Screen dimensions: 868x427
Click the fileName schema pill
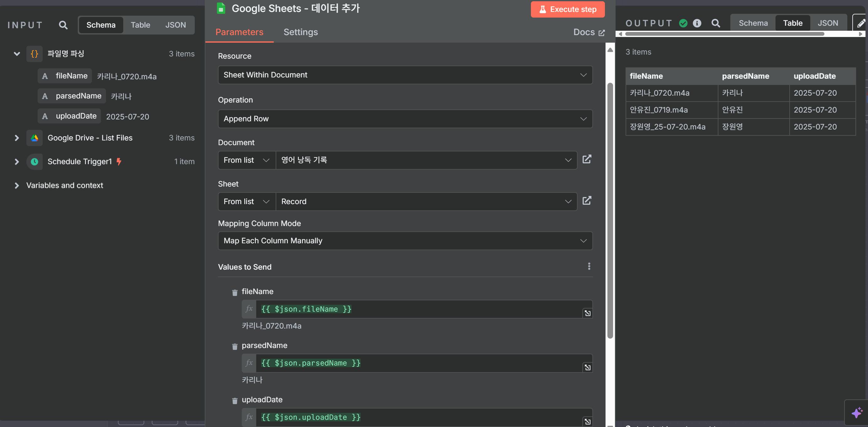point(65,76)
